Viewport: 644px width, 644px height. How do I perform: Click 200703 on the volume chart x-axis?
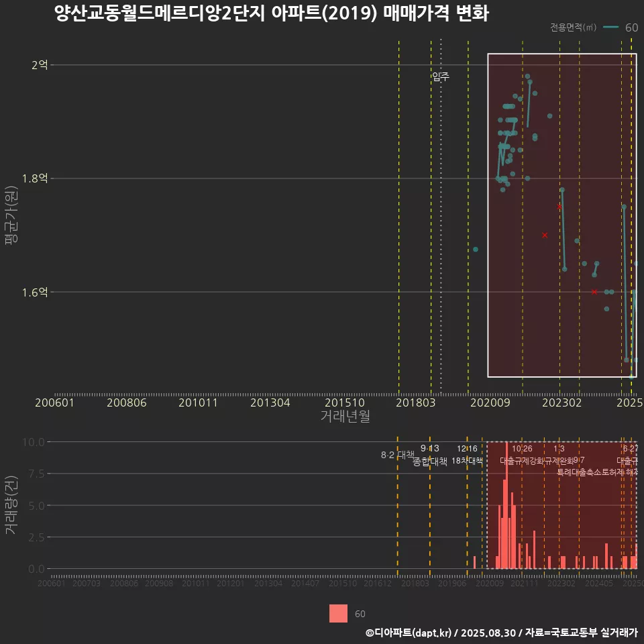point(87,583)
